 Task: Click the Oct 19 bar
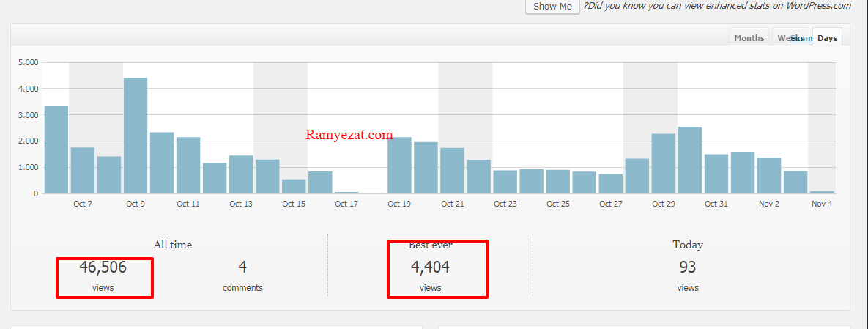[399, 165]
